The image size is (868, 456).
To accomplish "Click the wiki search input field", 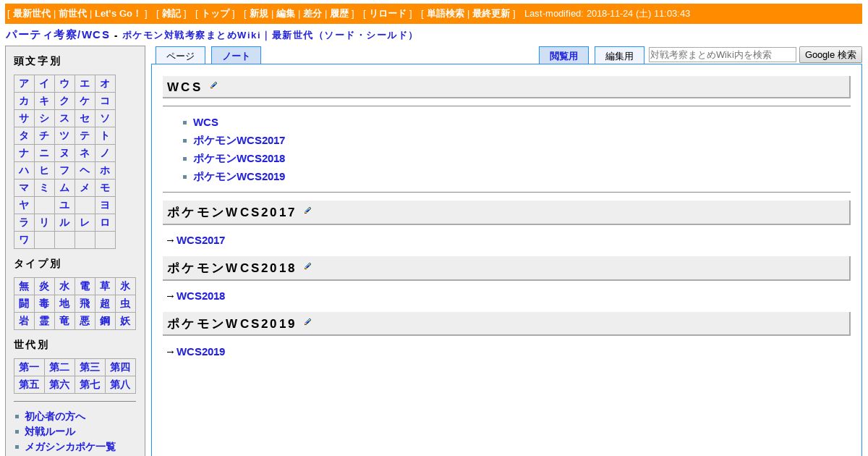I will [723, 54].
